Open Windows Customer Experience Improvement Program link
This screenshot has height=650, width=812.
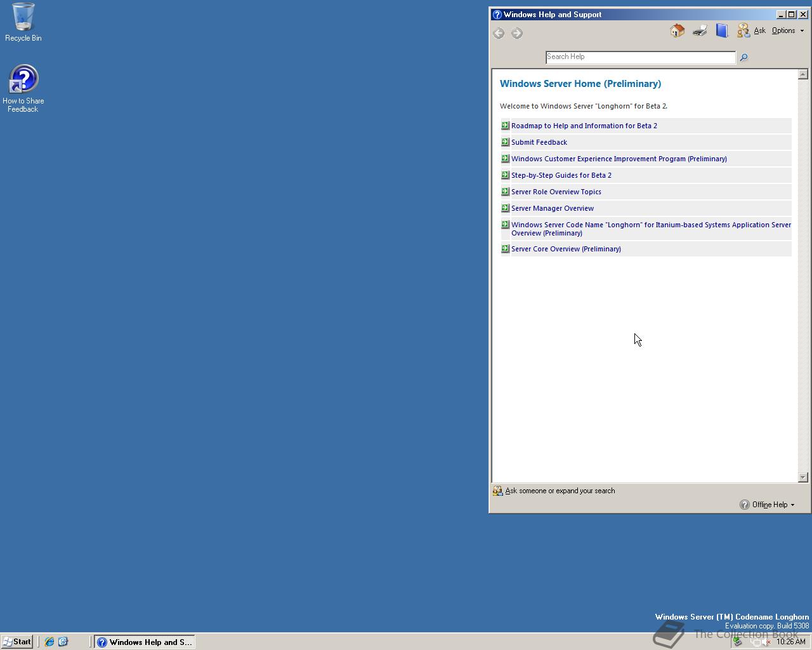[619, 159]
